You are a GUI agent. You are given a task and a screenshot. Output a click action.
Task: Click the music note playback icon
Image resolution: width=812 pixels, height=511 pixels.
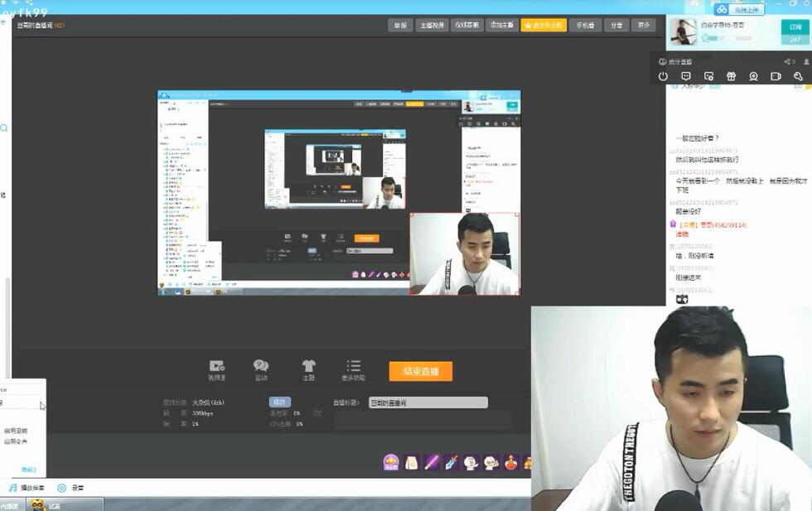coord(13,488)
